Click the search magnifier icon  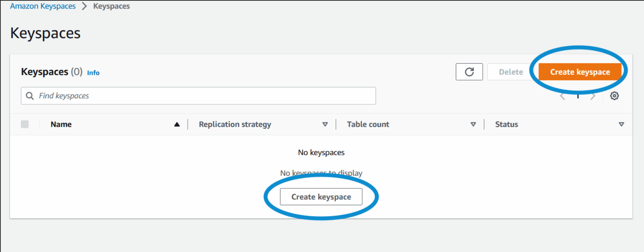pyautogui.click(x=30, y=96)
